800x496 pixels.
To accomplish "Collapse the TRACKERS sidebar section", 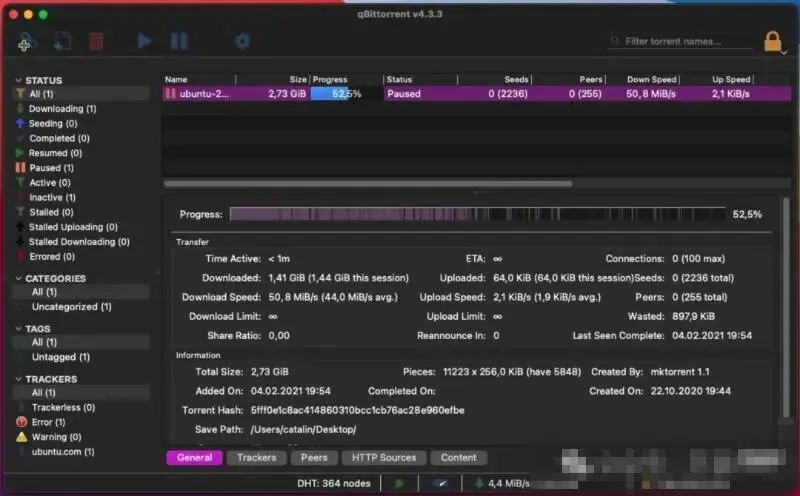I will 18,379.
